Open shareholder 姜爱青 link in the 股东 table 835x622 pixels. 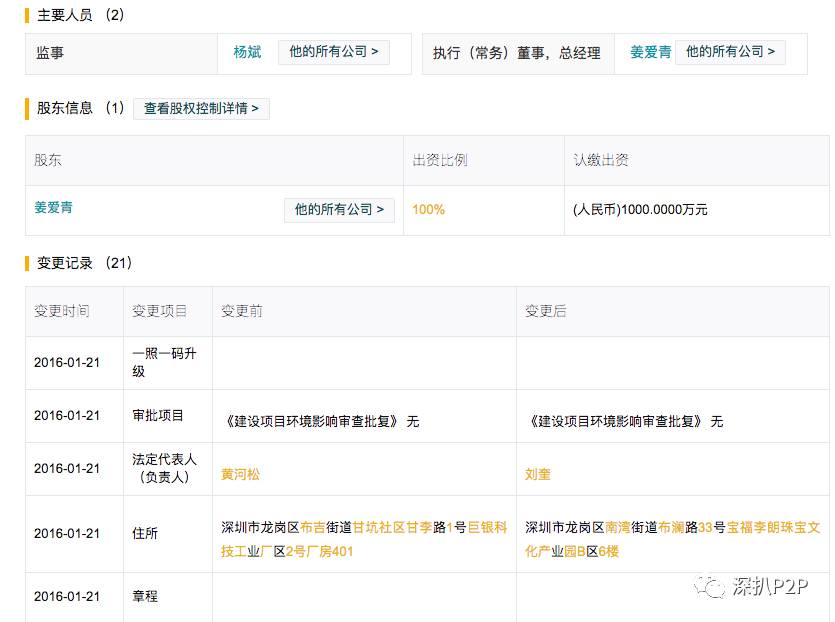(53, 208)
